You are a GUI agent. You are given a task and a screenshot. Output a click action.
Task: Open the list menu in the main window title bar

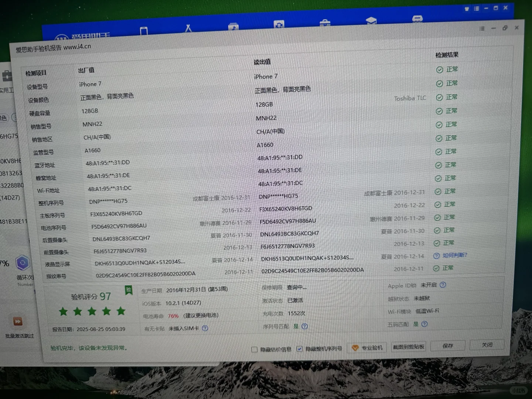coord(476,8)
